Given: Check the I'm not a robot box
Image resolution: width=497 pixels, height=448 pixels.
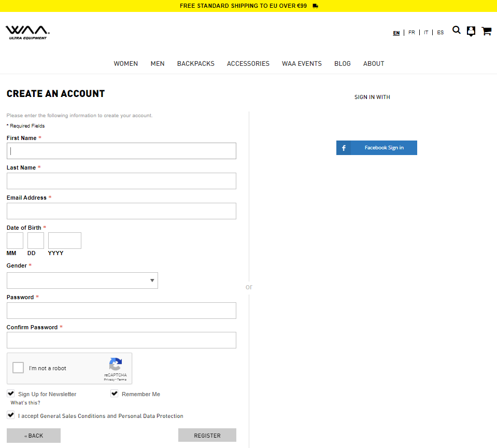Looking at the screenshot, I should [19, 368].
